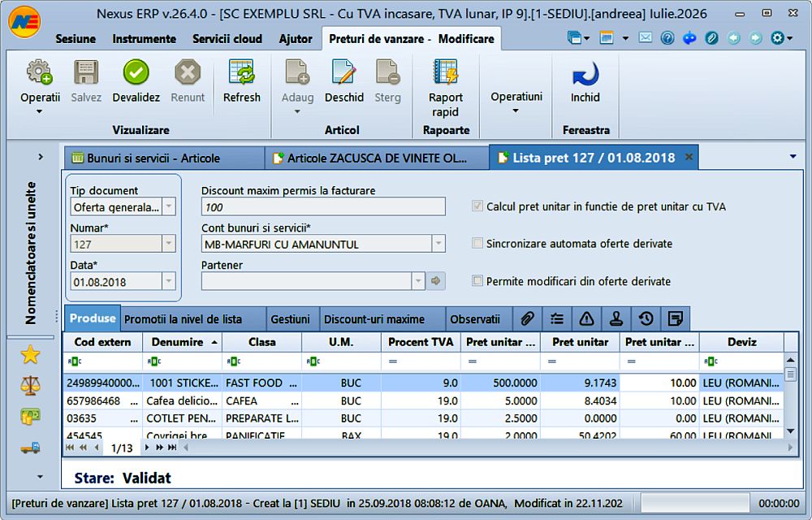The image size is (812, 520).
Task: Enable Permite modificari din oferte derivate
Action: 477,280
